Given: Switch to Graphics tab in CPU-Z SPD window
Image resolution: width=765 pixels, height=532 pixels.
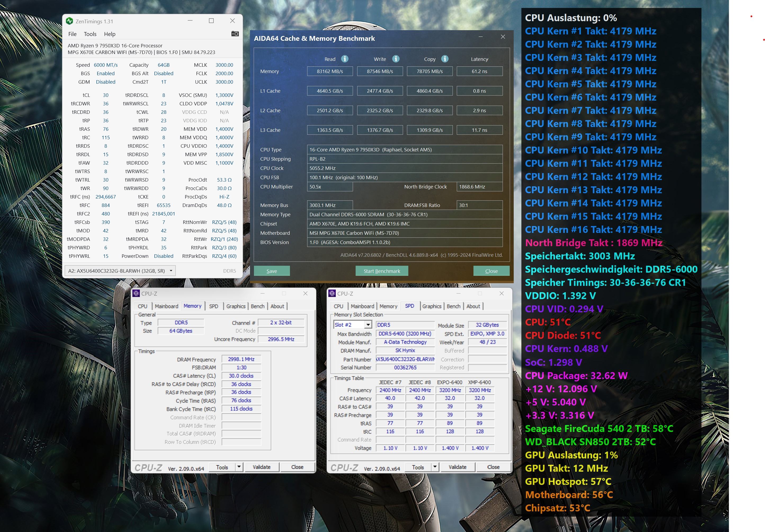Looking at the screenshot, I should 431,306.
